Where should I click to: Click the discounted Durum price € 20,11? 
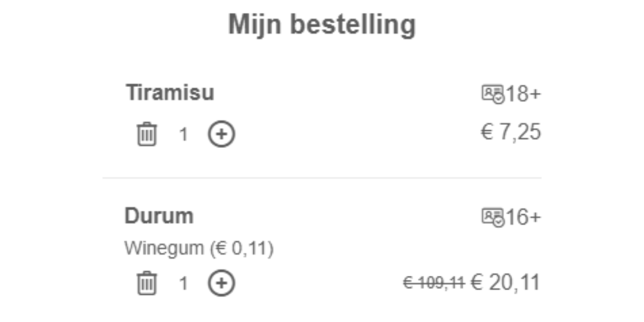coord(505,283)
